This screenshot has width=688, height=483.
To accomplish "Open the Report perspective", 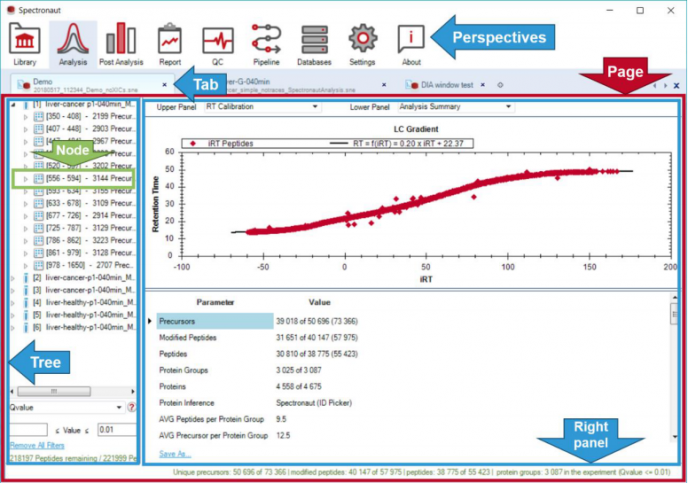I will [x=170, y=44].
